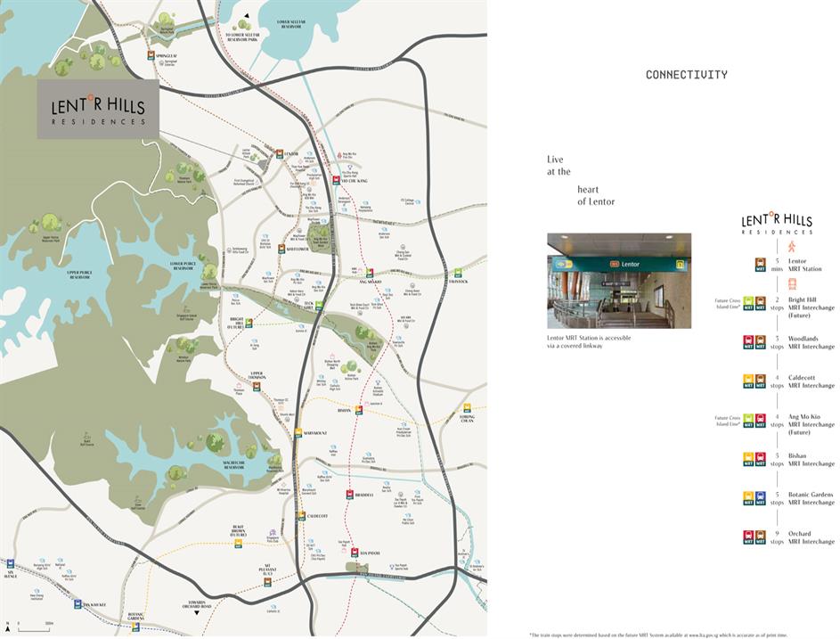Click the Marymount MRT station icon

click(x=298, y=433)
